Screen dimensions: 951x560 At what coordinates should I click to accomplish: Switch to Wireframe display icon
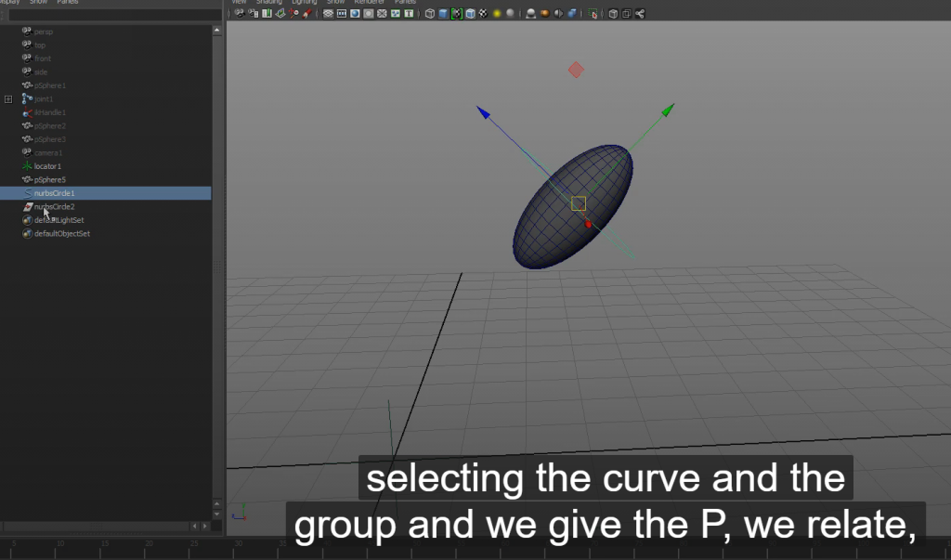coord(429,13)
